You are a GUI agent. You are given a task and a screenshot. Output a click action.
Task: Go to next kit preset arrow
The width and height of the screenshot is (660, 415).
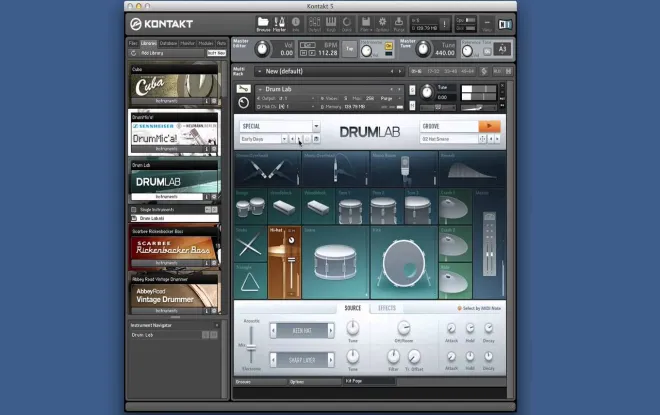299,139
